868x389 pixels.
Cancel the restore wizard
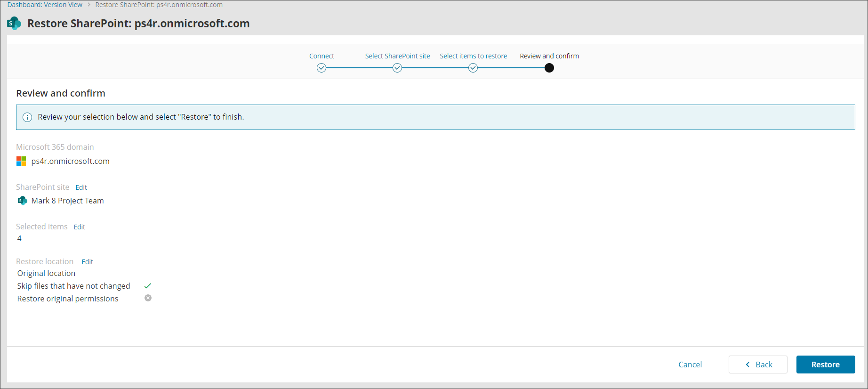[690, 365]
